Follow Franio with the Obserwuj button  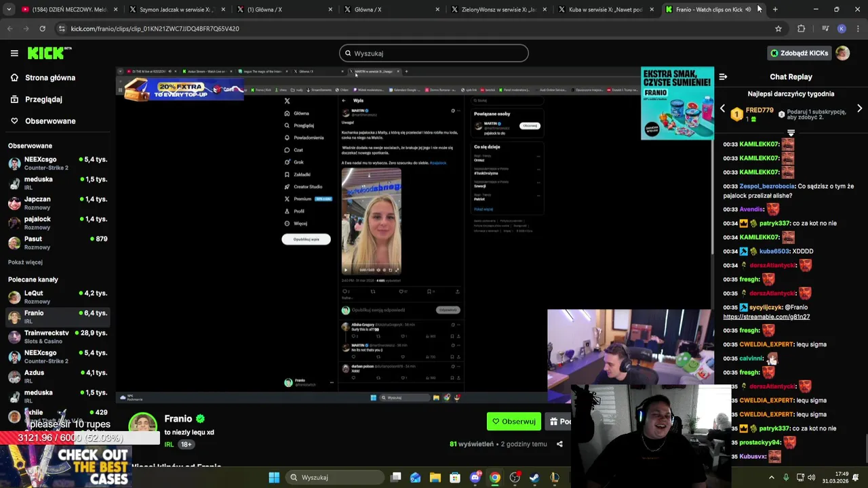click(514, 422)
